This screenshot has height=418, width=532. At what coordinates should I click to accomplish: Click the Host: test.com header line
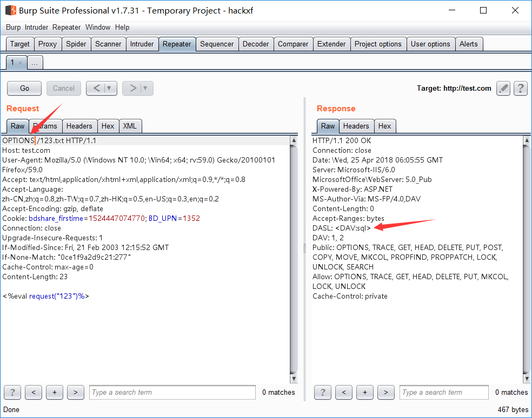coord(26,151)
